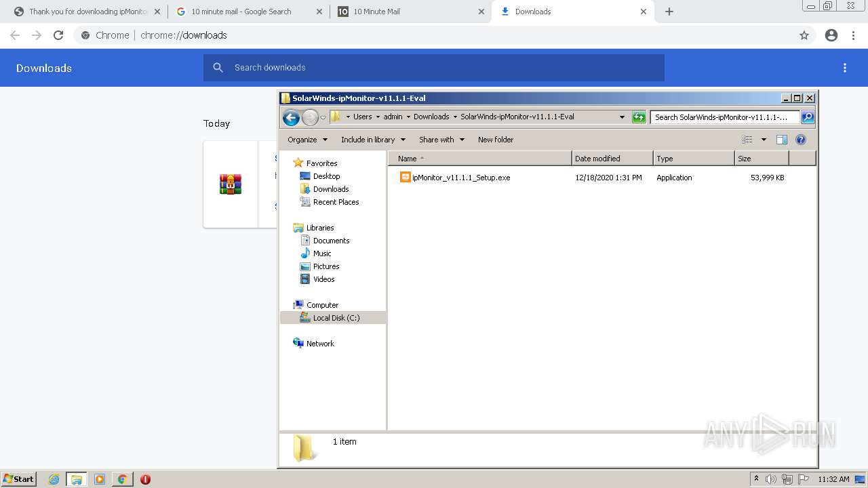Click Chrome address bar

434,35
